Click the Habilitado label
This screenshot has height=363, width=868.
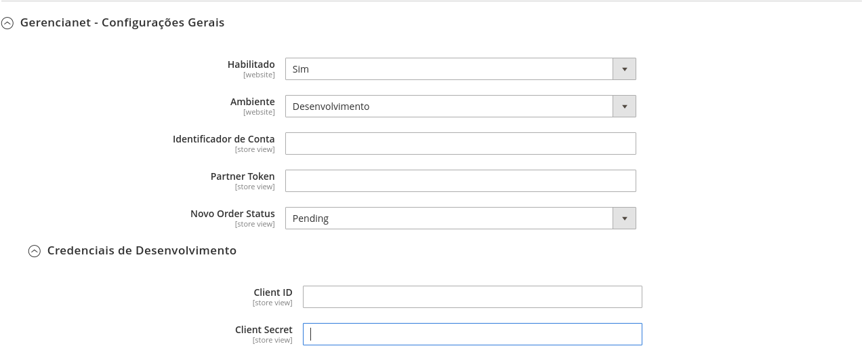click(x=251, y=64)
